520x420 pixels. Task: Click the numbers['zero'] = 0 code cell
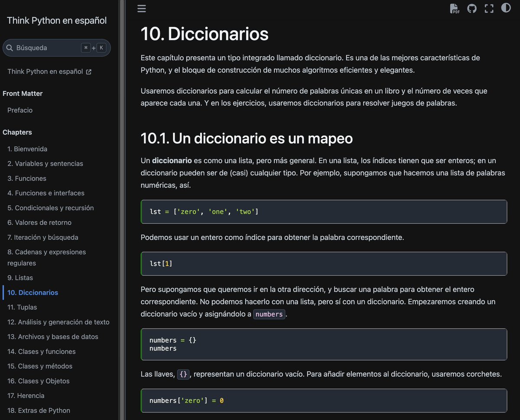[x=324, y=400]
